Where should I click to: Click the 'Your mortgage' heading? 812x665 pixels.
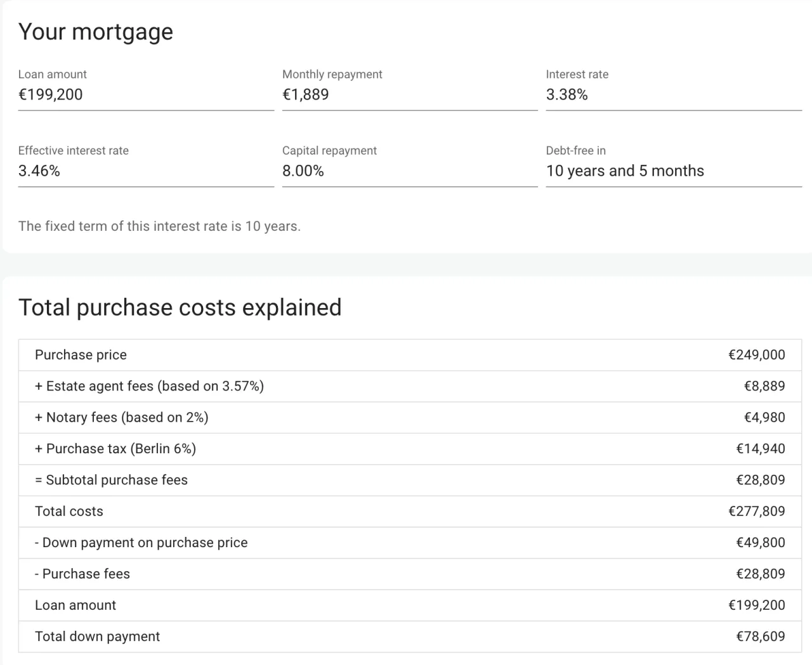tap(96, 32)
